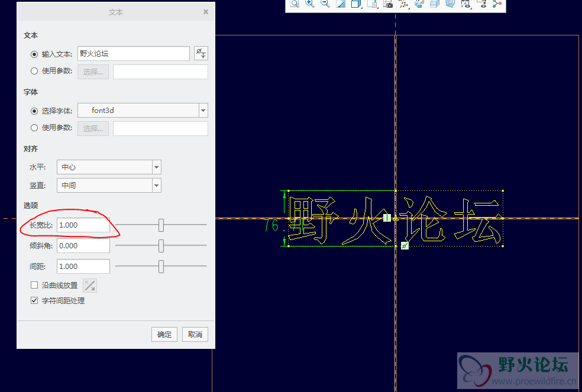Close the 文本 dialog with the X
This screenshot has height=392, width=582.
point(206,12)
